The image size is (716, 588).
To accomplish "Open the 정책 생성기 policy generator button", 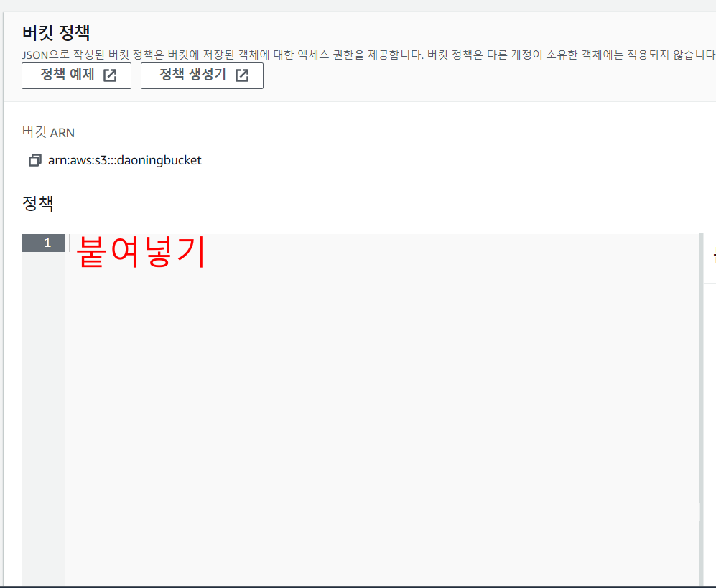I will click(x=202, y=75).
